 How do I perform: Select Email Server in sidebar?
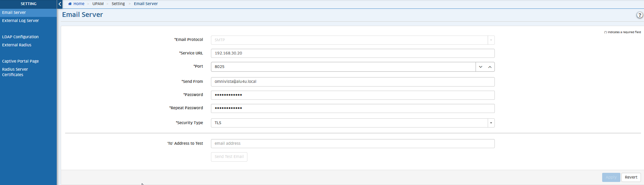[x=14, y=13]
